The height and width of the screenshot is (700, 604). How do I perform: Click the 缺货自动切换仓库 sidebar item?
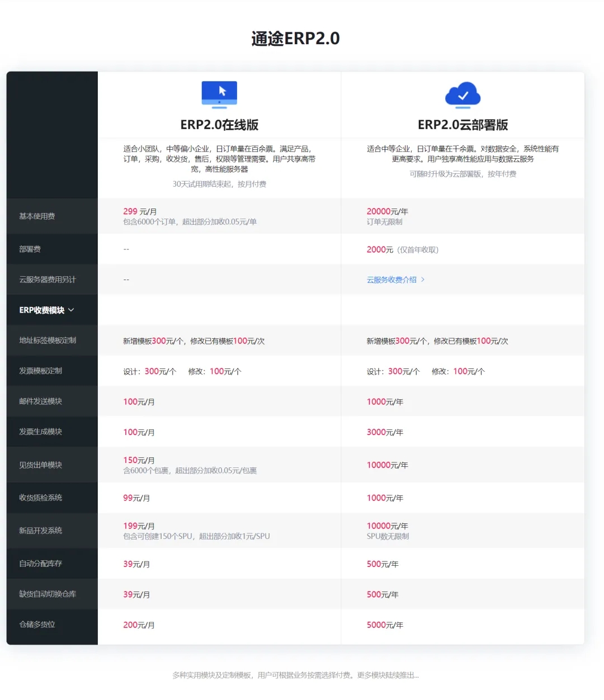(x=48, y=594)
